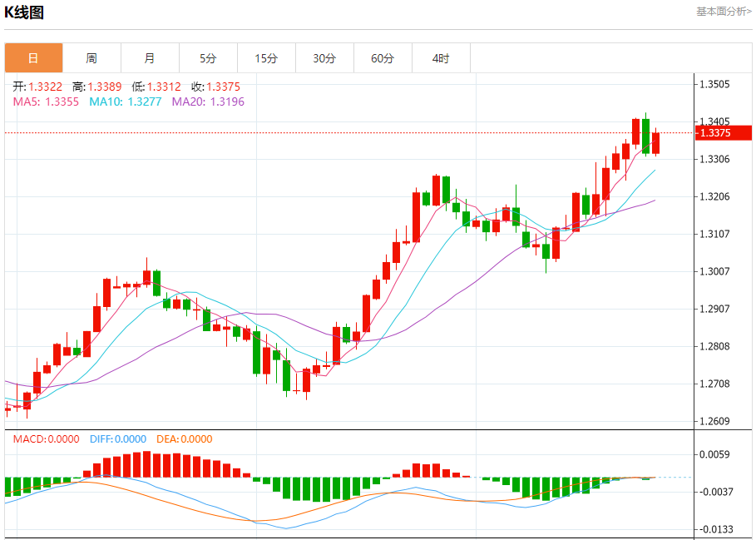Click the 1.3405 price axis label
756x540 pixels.
[714, 121]
